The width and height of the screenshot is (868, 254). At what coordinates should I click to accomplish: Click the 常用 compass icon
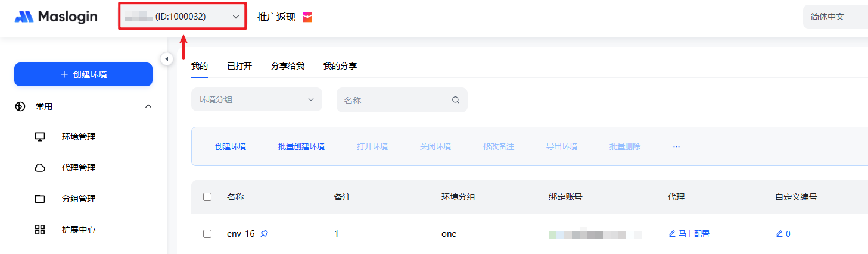tap(20, 106)
